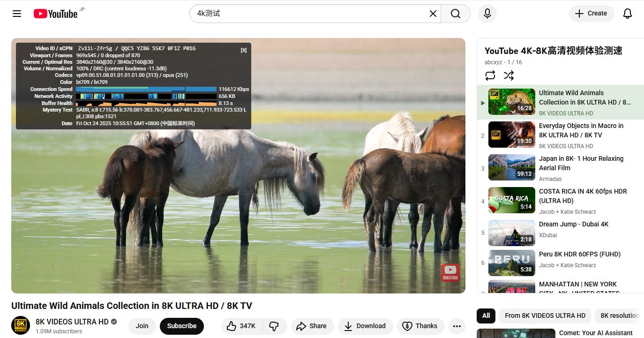This screenshot has width=644, height=338.
Task: Search by voice using the microphone icon
Action: pos(487,13)
